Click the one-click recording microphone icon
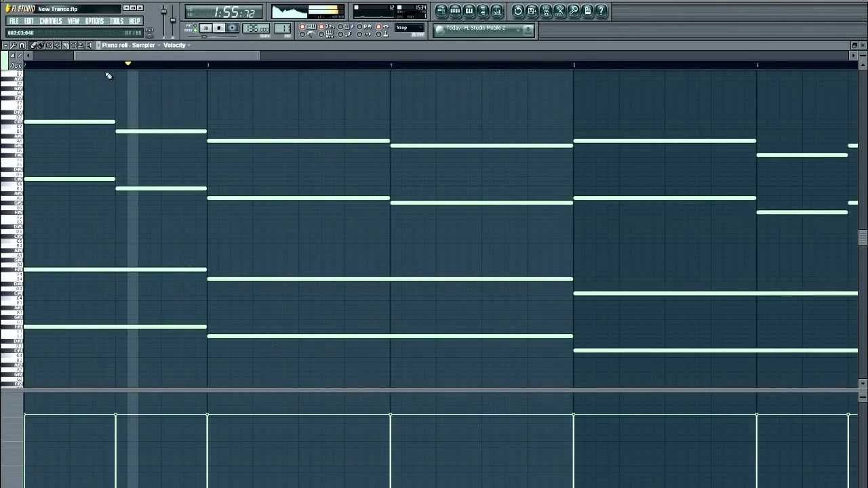Screen dimensions: 868x488 (x=574, y=11)
